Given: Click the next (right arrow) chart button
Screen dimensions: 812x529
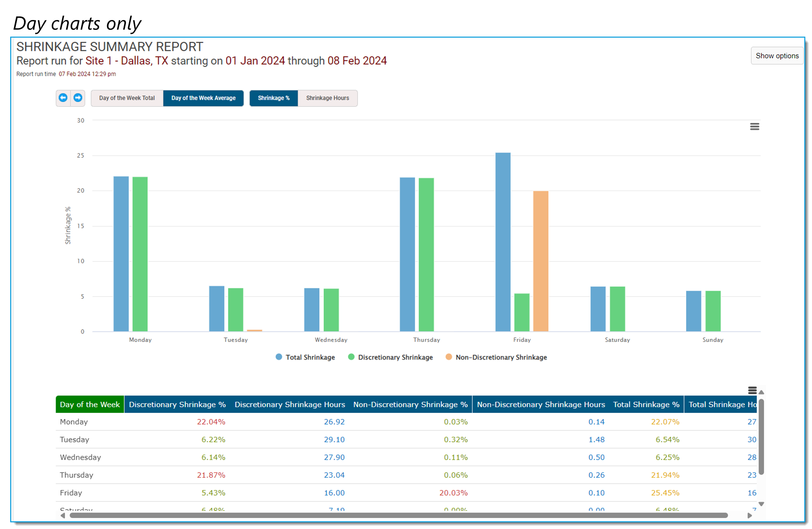Looking at the screenshot, I should [x=78, y=98].
